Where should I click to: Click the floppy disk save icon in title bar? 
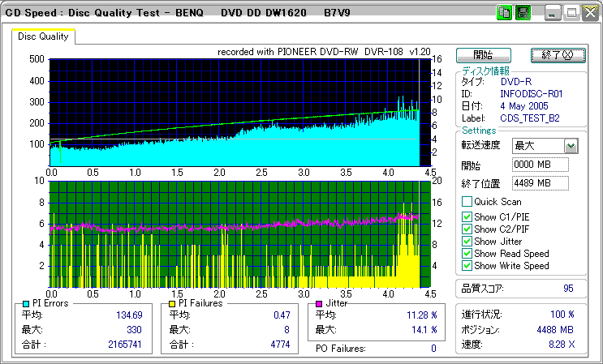click(523, 12)
